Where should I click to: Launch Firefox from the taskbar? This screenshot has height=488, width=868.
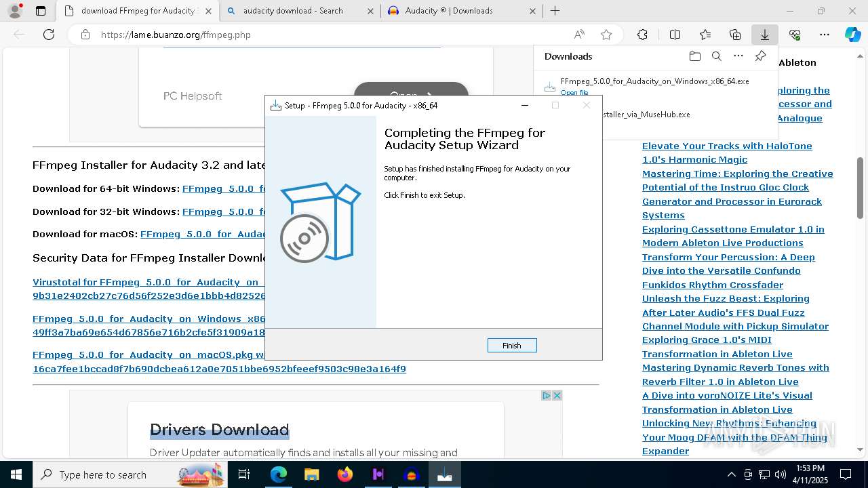coord(345,474)
